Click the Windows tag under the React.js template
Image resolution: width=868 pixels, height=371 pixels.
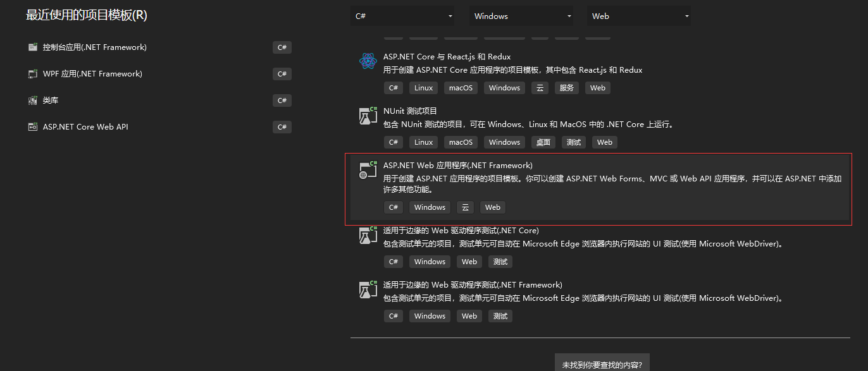click(x=505, y=88)
